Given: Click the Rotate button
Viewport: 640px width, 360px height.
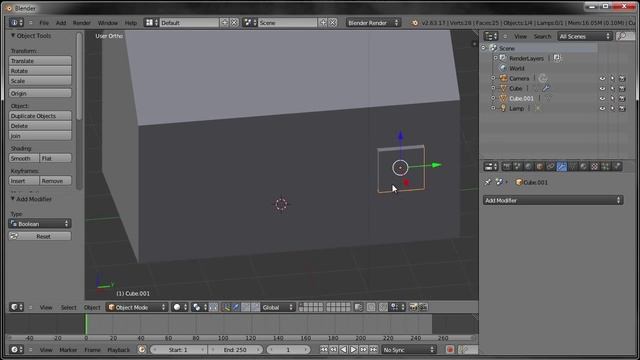Looking at the screenshot, I should pyautogui.click(x=40, y=71).
